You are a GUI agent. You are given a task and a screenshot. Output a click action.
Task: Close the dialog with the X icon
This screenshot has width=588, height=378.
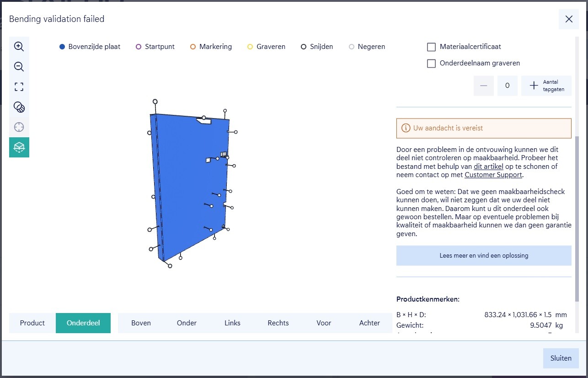(568, 19)
